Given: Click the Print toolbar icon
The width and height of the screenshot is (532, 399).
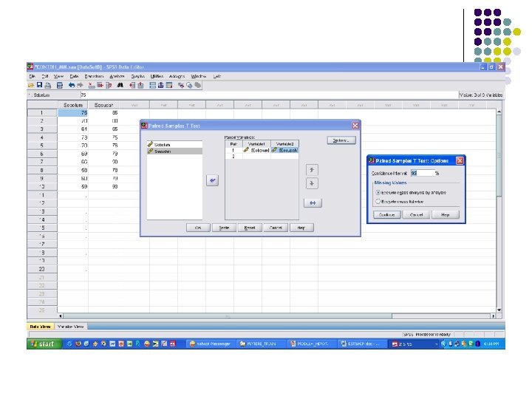Looking at the screenshot, I should tap(48, 85).
